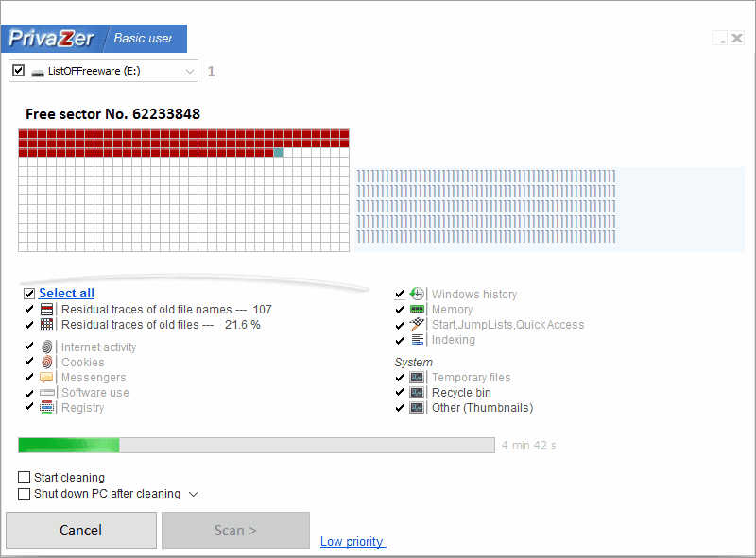Click the Cookies fingerprint icon
Screen dimensions: 756x558
click(x=46, y=363)
